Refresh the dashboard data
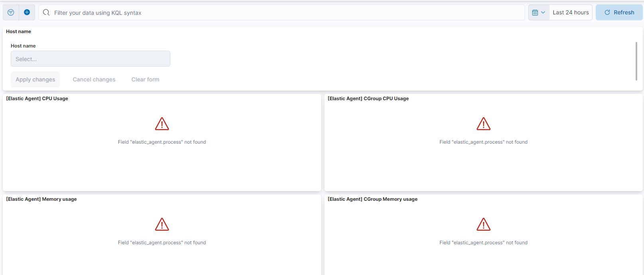Screen dimensions: 644x275 pos(619,12)
